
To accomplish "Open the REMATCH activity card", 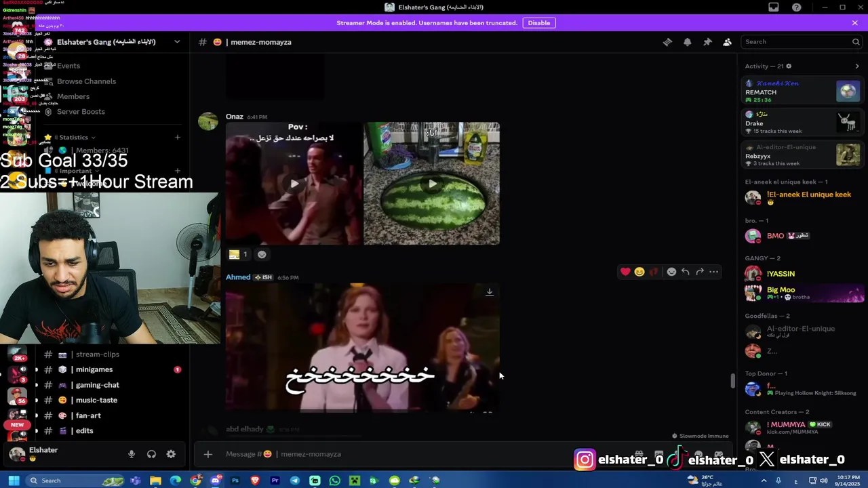I will pyautogui.click(x=802, y=91).
